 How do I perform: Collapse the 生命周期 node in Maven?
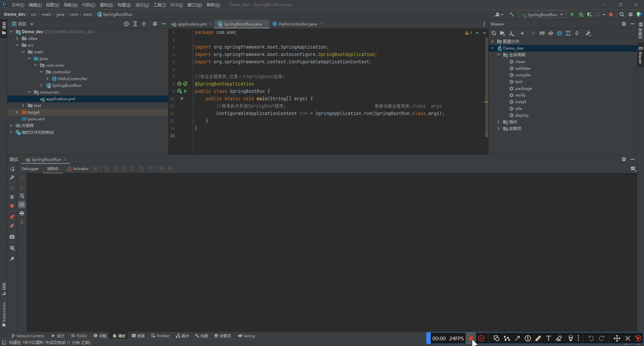499,55
